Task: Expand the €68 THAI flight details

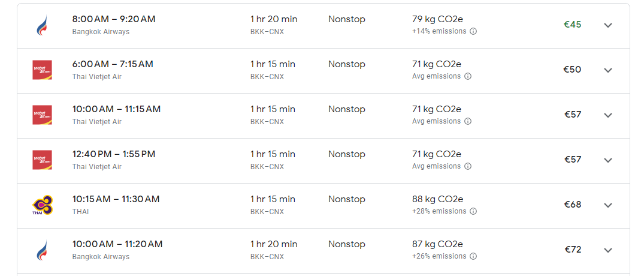Action: click(x=608, y=205)
